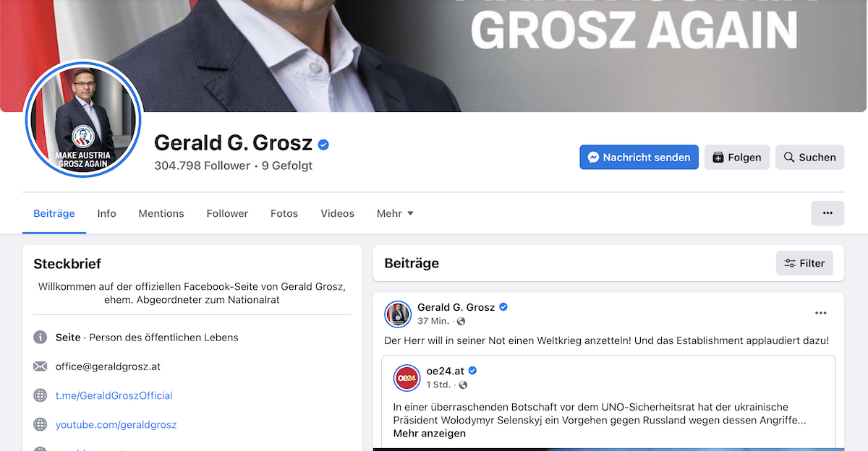Image resolution: width=868 pixels, height=451 pixels.
Task: Click the globe icon beside the 37 Min. timestamp
Action: [461, 321]
